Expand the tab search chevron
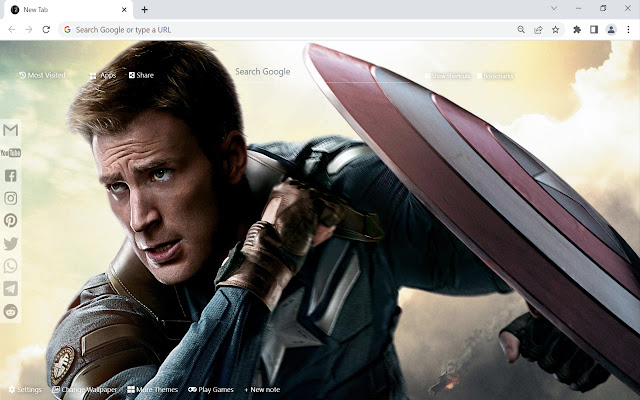The image size is (640, 400). pyautogui.click(x=554, y=8)
